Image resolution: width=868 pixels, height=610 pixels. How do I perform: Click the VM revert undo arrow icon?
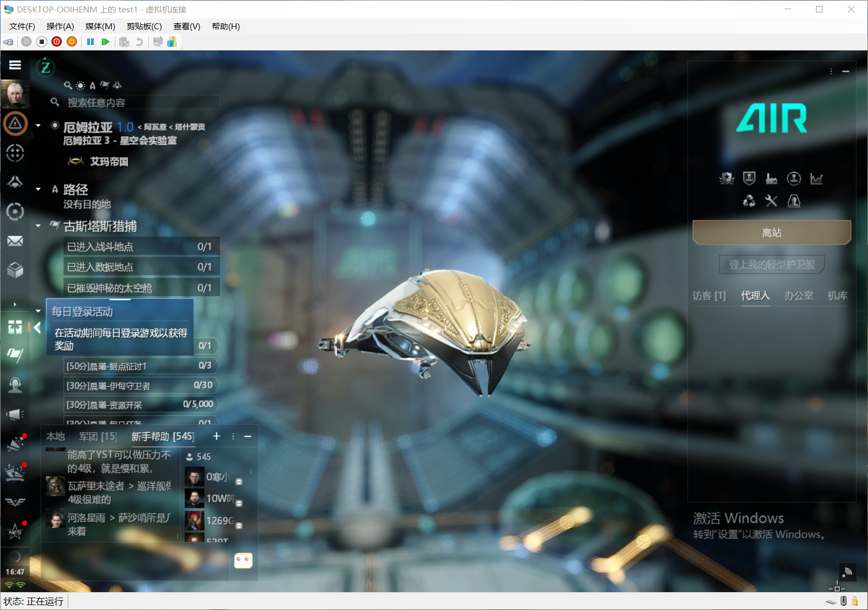pos(139,42)
